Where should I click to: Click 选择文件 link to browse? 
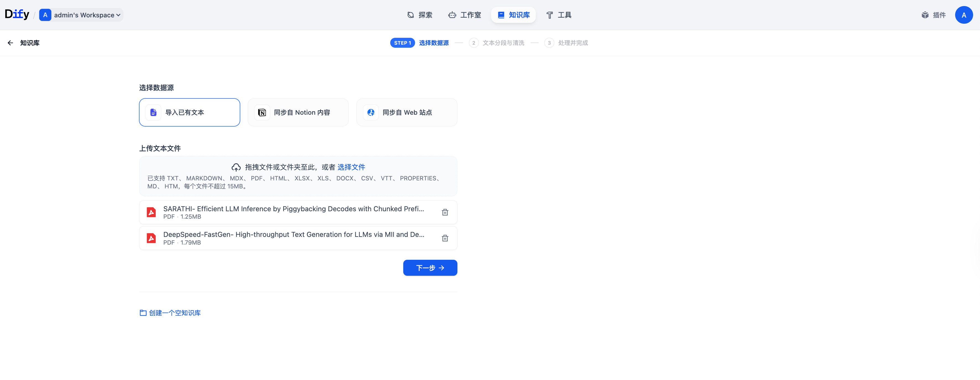click(351, 167)
